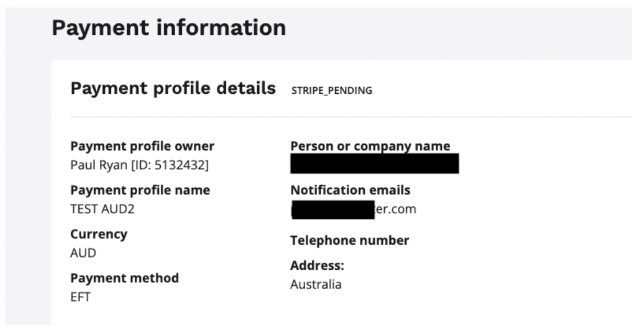Click the Address label
The width and height of the screenshot is (644, 327).
pyautogui.click(x=317, y=266)
